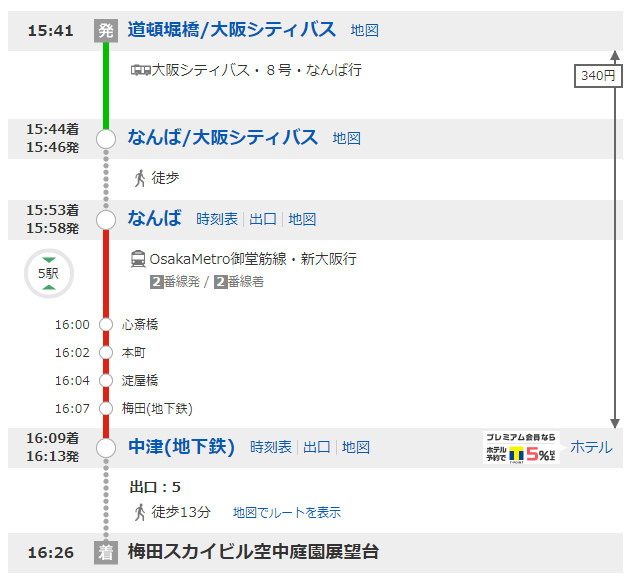Viewport: 633px width, 584px height.
Task: Open 時刻表 for なんば station
Action: (x=217, y=219)
